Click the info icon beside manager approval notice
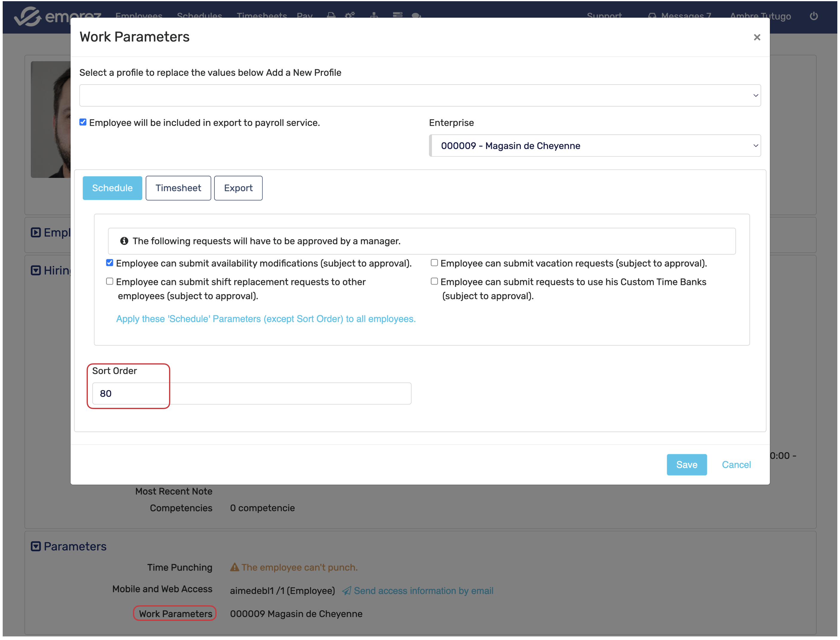Image resolution: width=840 pixels, height=640 pixels. pos(124,241)
